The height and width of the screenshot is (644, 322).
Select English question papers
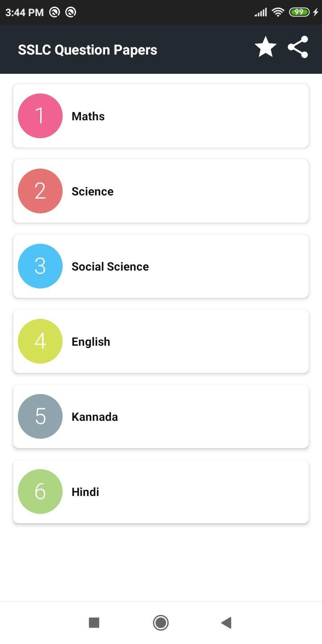tap(161, 341)
